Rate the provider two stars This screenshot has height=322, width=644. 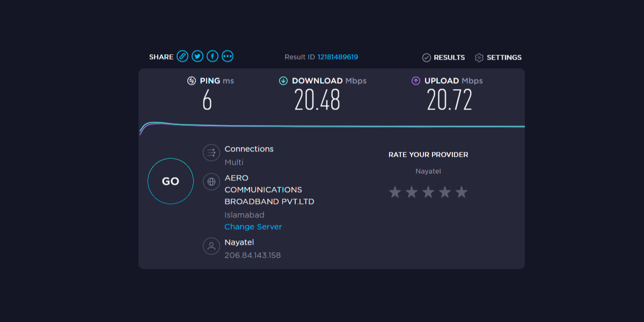coord(412,192)
